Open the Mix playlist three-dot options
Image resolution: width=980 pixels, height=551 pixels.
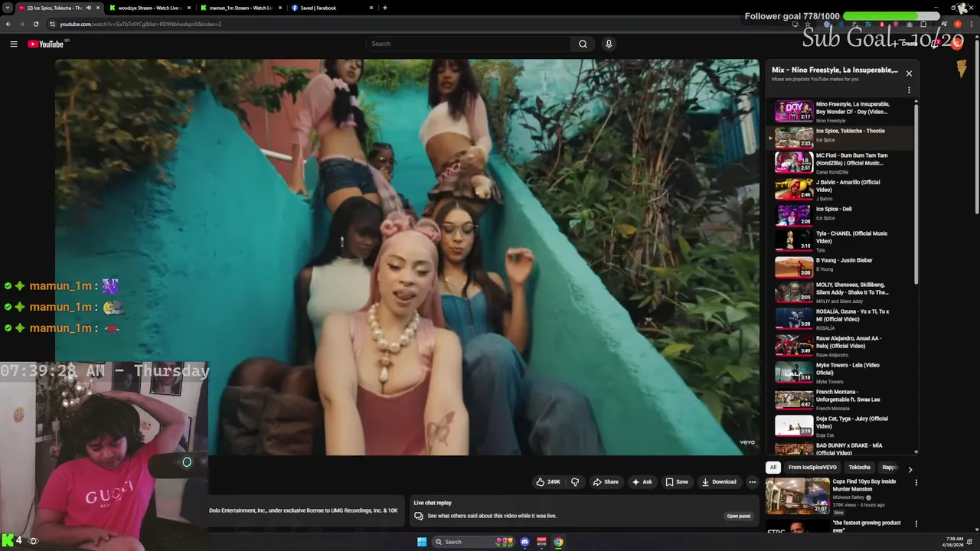point(909,90)
